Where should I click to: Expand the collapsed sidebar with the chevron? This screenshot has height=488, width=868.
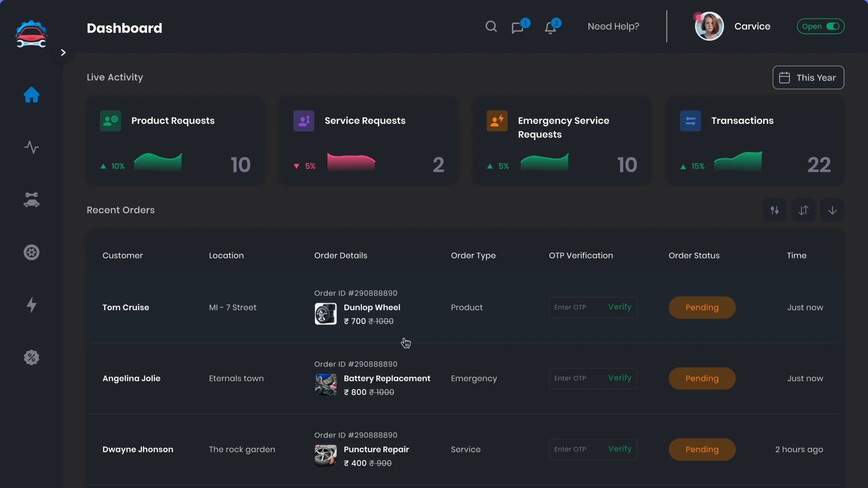(63, 52)
